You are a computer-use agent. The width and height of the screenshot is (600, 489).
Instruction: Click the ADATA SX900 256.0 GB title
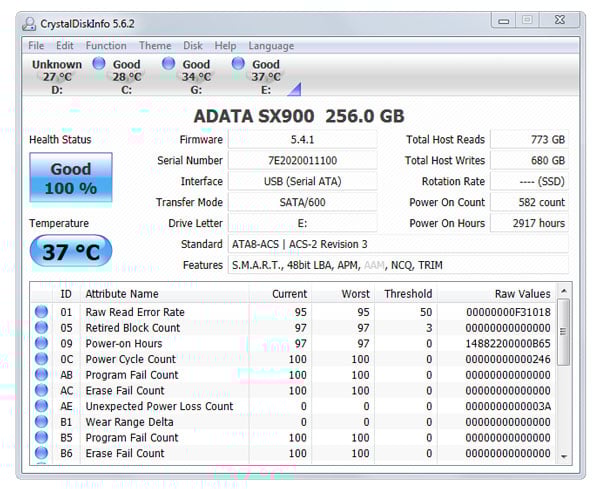299,116
